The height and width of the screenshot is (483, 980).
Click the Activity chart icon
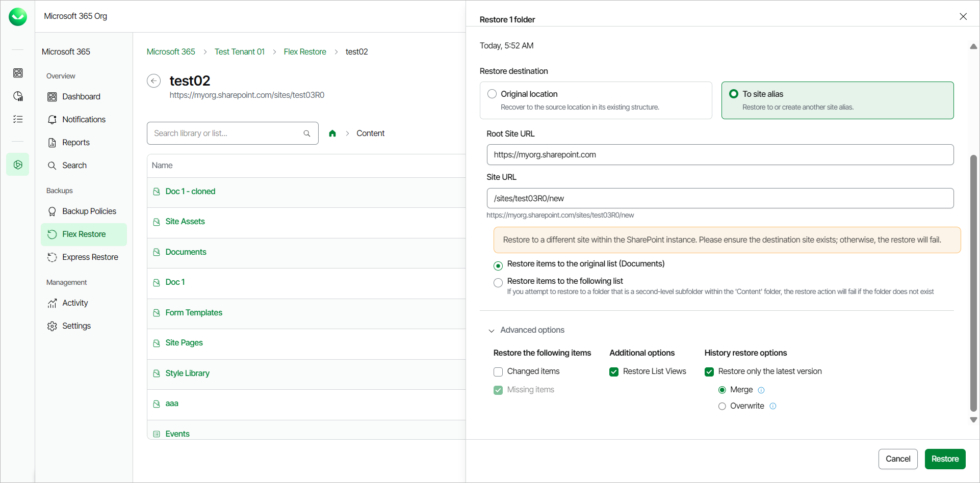52,303
